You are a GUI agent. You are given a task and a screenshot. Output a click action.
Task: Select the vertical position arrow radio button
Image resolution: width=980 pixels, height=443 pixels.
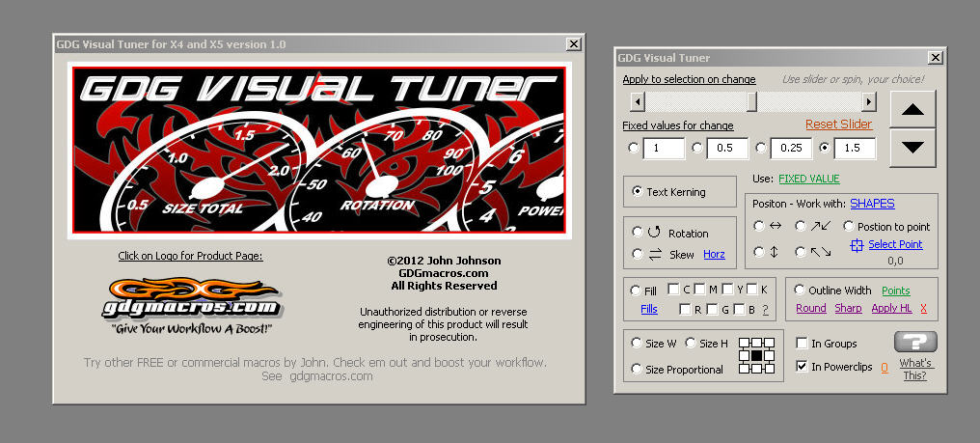coord(759,252)
